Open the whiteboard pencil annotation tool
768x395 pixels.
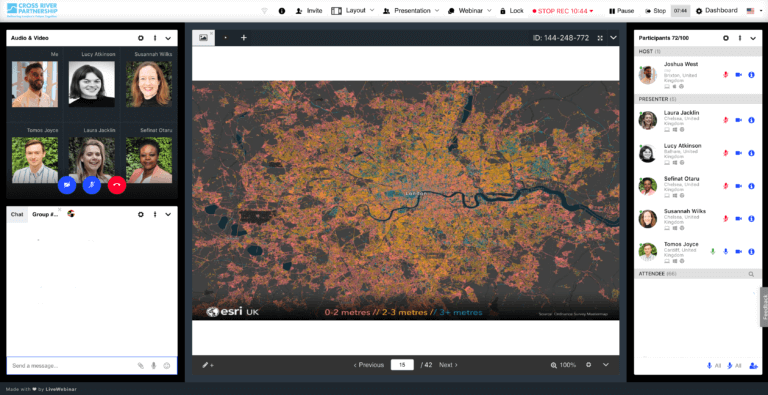(208, 365)
